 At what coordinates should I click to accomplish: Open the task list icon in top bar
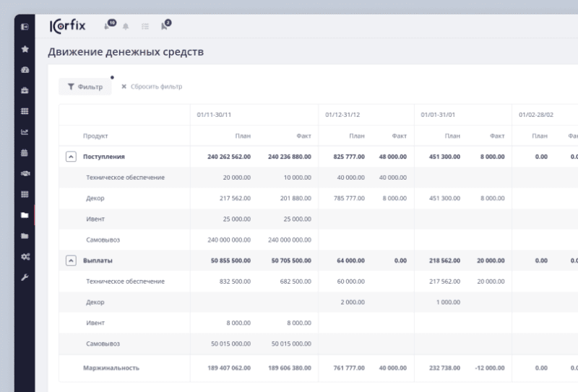pos(145,27)
